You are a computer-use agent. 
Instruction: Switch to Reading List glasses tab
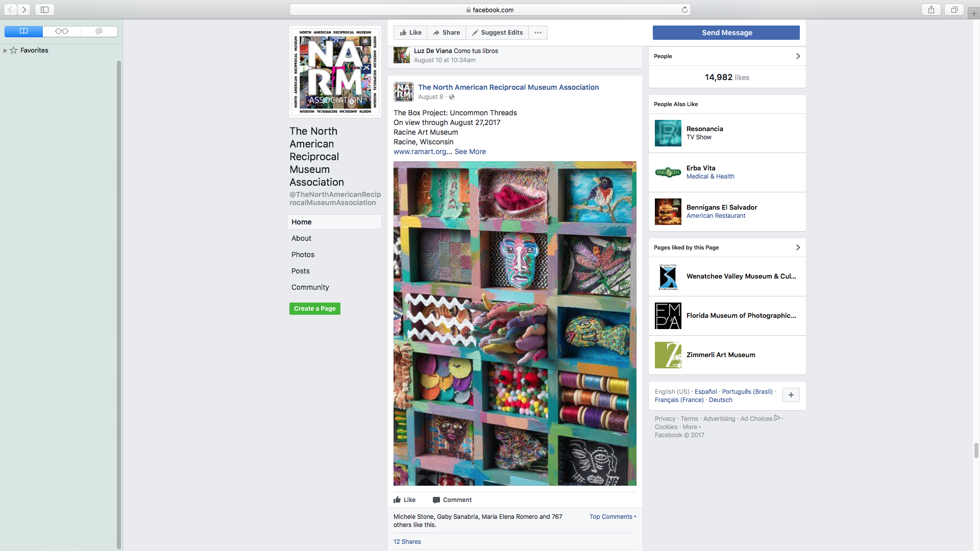click(61, 31)
